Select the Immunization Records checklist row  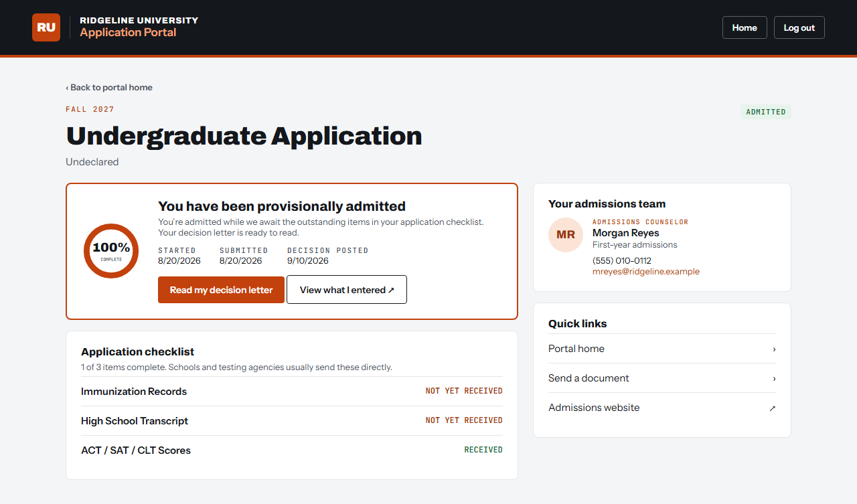coord(292,392)
